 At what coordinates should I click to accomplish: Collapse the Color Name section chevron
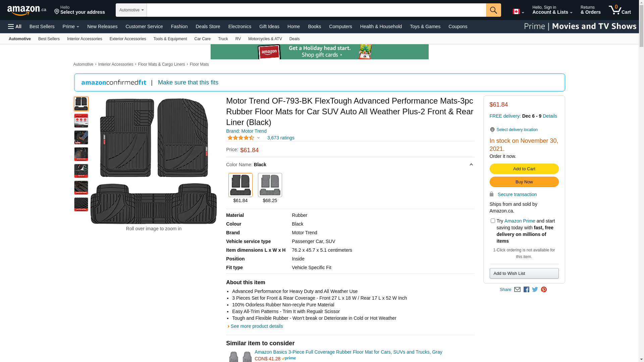471,165
